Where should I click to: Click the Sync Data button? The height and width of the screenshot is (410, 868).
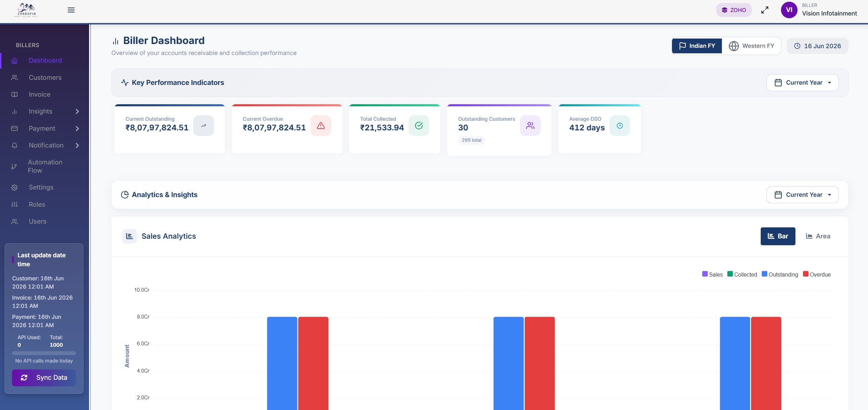(x=44, y=378)
